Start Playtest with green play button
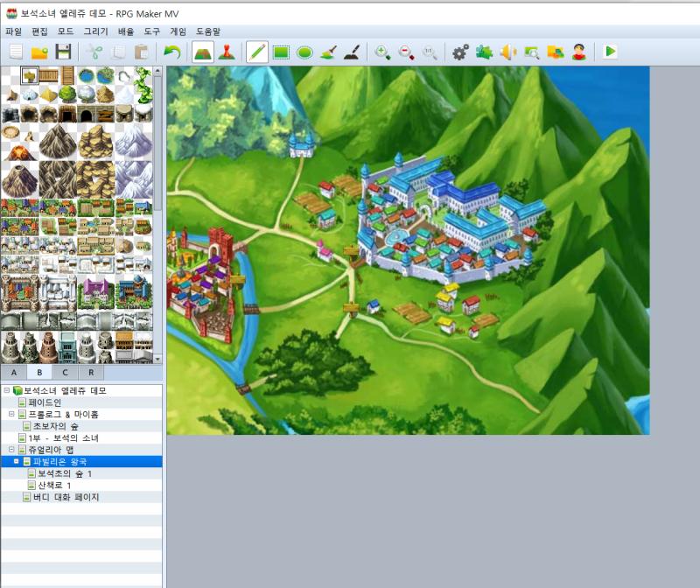Viewport: 700px width, 588px height. 610,52
